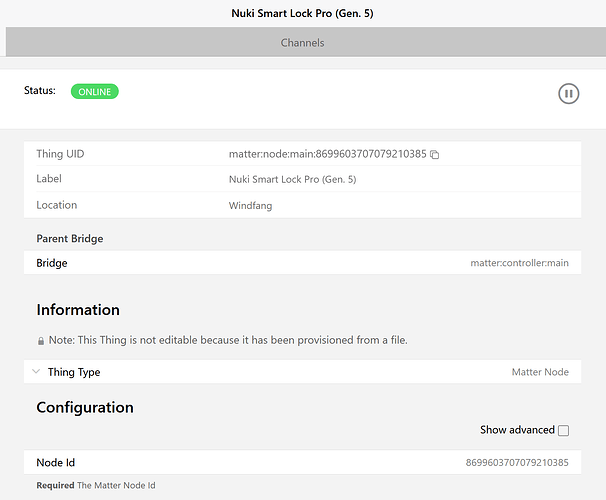Click the Thing UID value text
The image size is (606, 500).
click(327, 155)
